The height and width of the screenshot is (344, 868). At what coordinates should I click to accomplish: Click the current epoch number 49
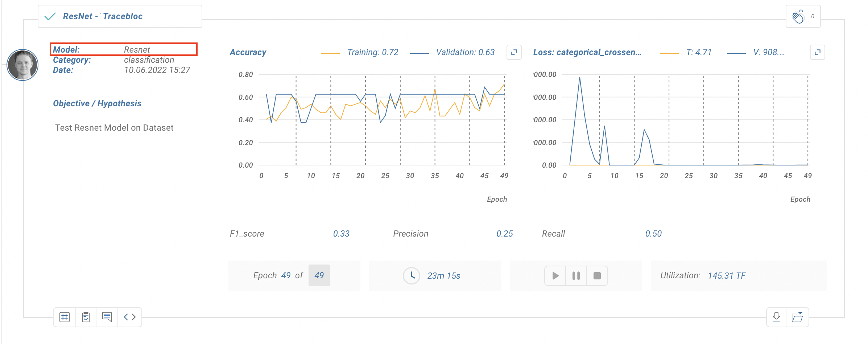pos(286,275)
